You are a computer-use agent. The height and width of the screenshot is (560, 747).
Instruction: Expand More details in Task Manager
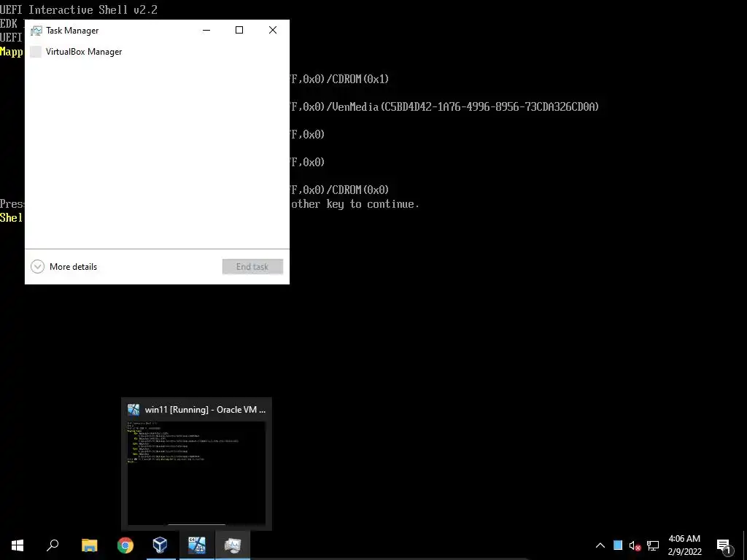[64, 267]
